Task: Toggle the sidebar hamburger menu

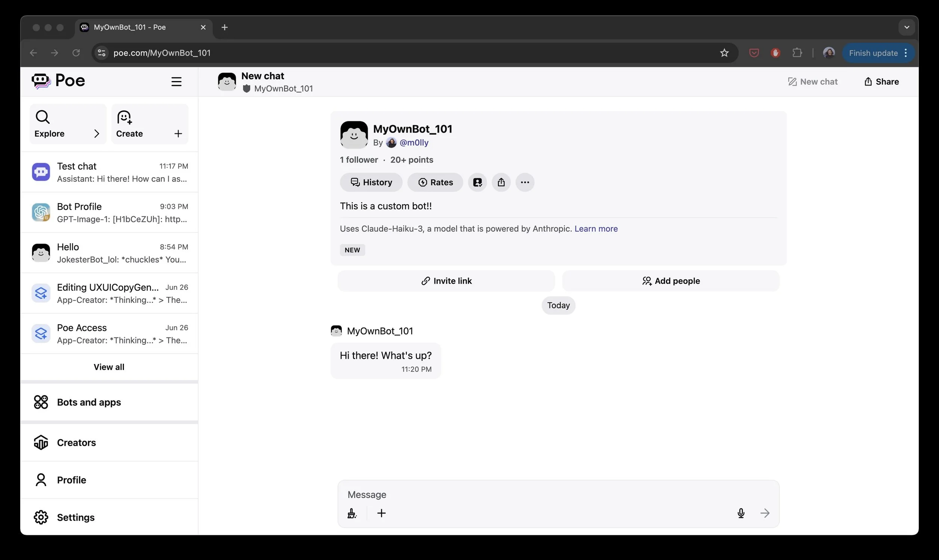Action: (x=176, y=81)
